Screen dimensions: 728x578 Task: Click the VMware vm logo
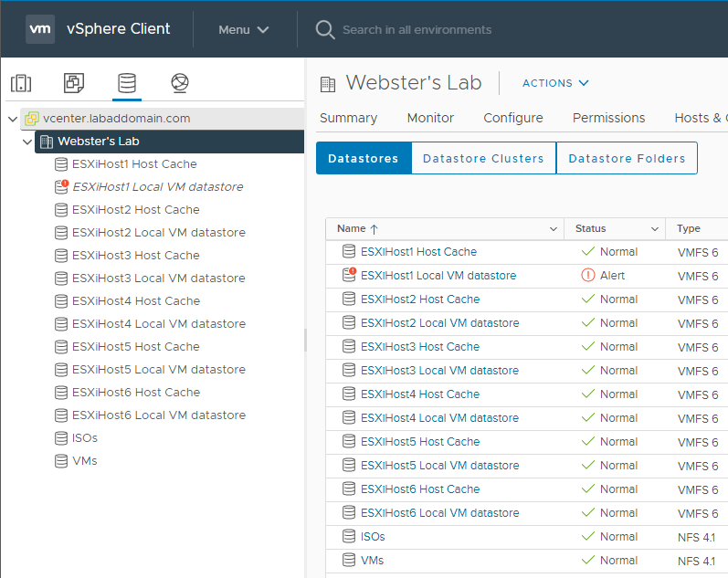tap(40, 29)
